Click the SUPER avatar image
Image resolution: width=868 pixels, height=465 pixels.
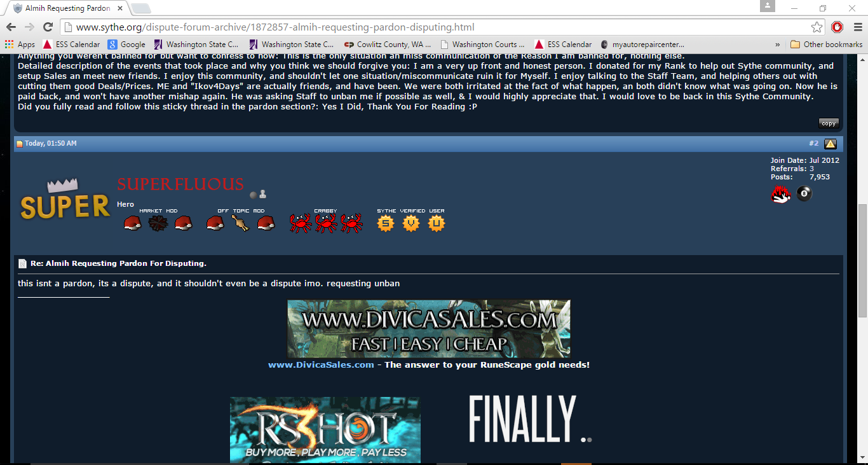[65, 200]
